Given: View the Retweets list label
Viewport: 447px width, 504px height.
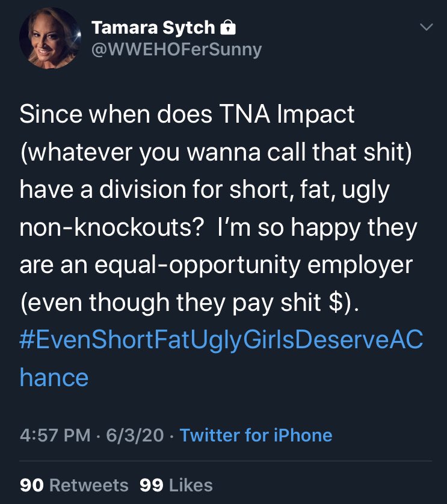Looking at the screenshot, I should [88, 485].
